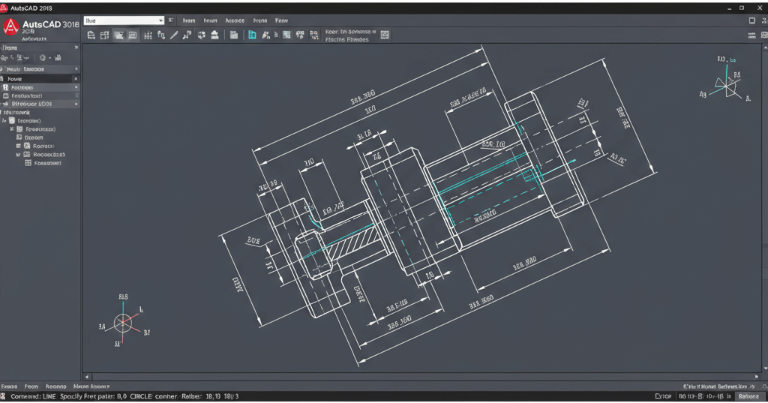Open the third, widest menu in menu bar

[235, 21]
